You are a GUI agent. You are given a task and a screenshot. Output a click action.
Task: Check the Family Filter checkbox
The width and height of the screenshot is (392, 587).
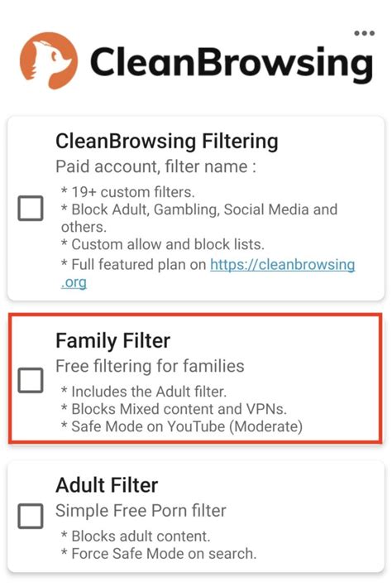click(x=31, y=380)
